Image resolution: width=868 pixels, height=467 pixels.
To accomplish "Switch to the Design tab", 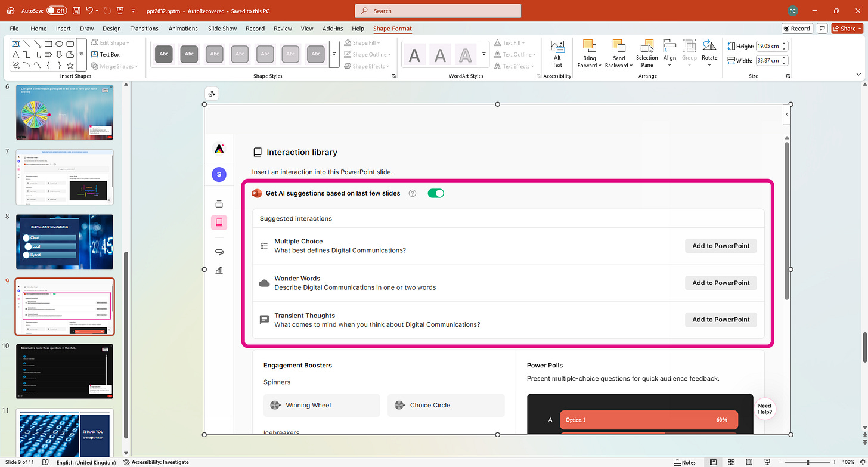I will coord(111,29).
